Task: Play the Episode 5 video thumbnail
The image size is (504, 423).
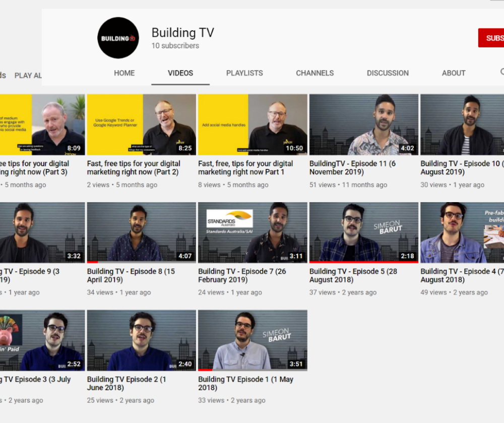Action: pos(364,232)
